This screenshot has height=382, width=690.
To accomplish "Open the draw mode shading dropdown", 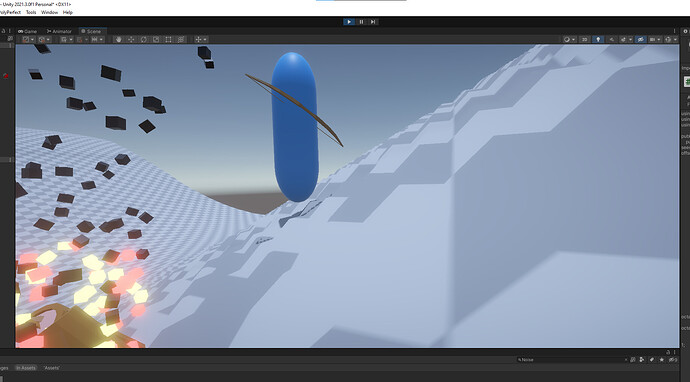I will 569,39.
